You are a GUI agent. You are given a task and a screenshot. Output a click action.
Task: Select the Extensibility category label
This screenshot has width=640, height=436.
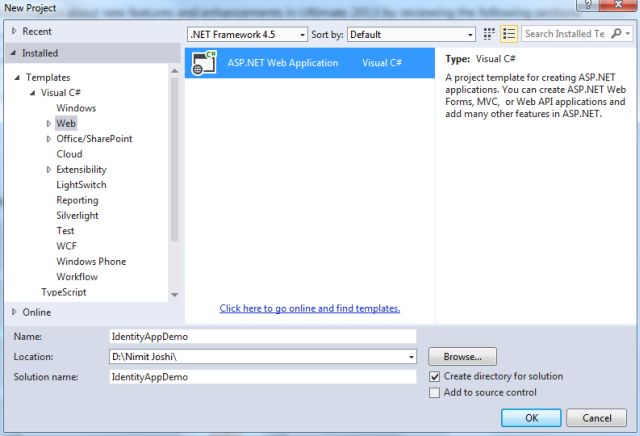81,169
